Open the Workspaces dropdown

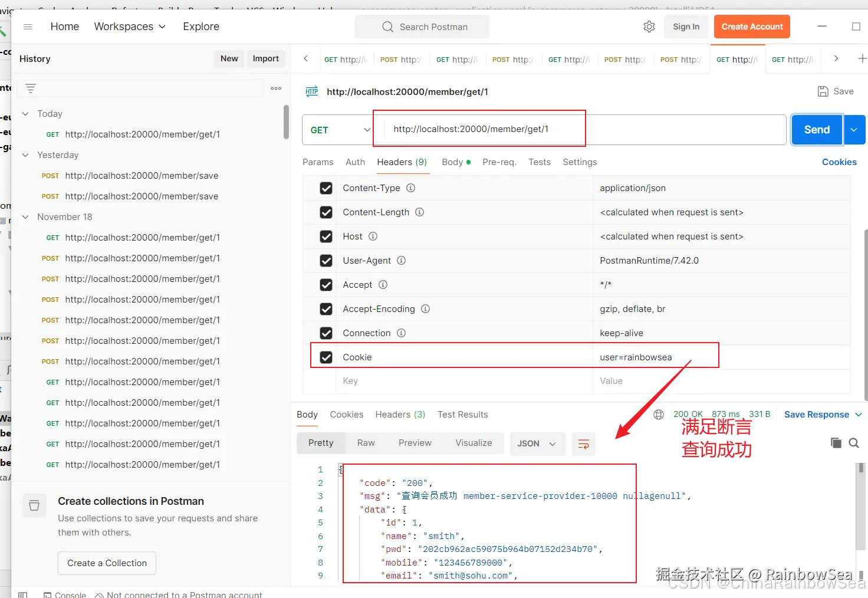[x=130, y=27]
